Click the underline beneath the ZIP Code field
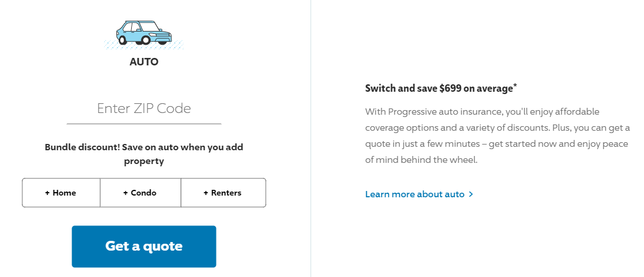 (x=144, y=123)
